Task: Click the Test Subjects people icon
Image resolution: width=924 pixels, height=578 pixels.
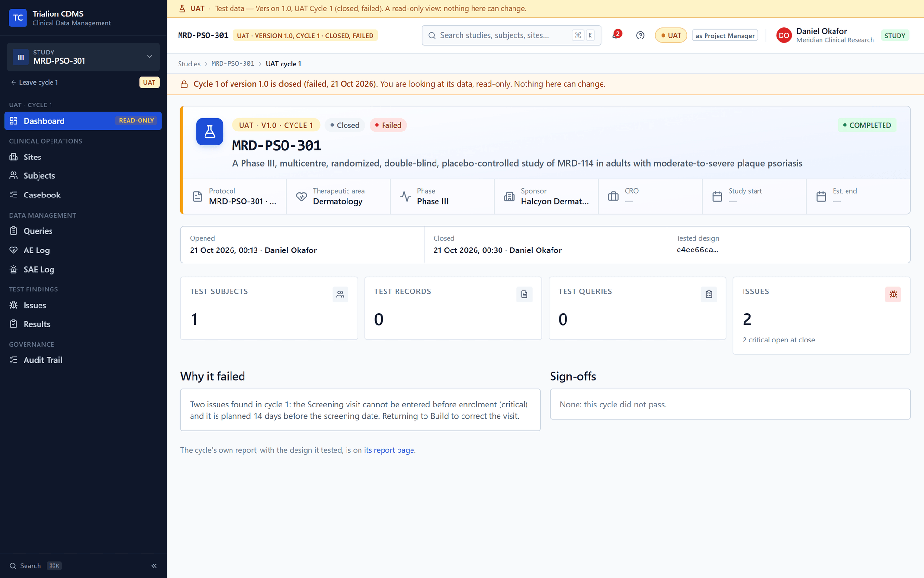Action: [x=340, y=294]
